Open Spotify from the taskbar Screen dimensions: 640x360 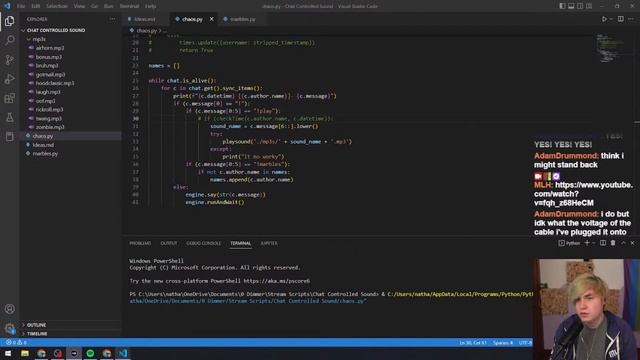click(x=90, y=353)
